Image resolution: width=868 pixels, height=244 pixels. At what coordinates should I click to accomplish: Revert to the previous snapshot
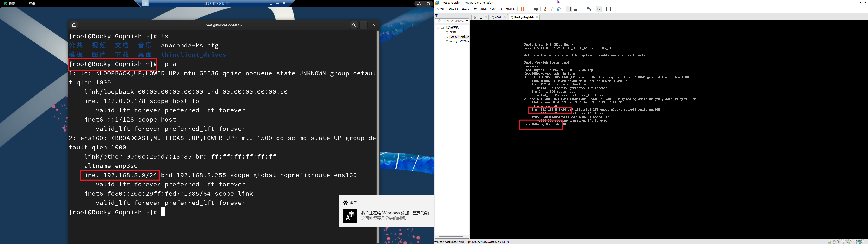point(552,9)
